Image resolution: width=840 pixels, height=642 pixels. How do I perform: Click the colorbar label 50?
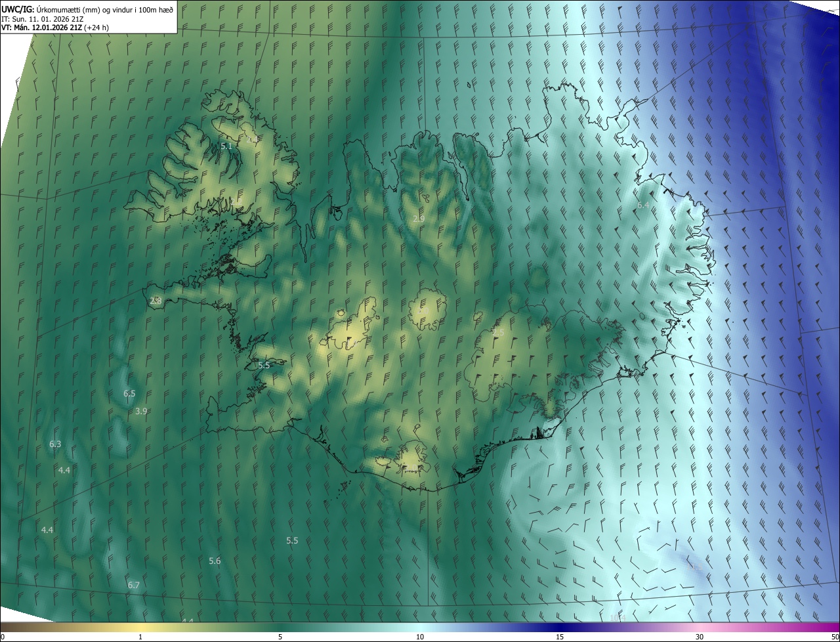835,637
